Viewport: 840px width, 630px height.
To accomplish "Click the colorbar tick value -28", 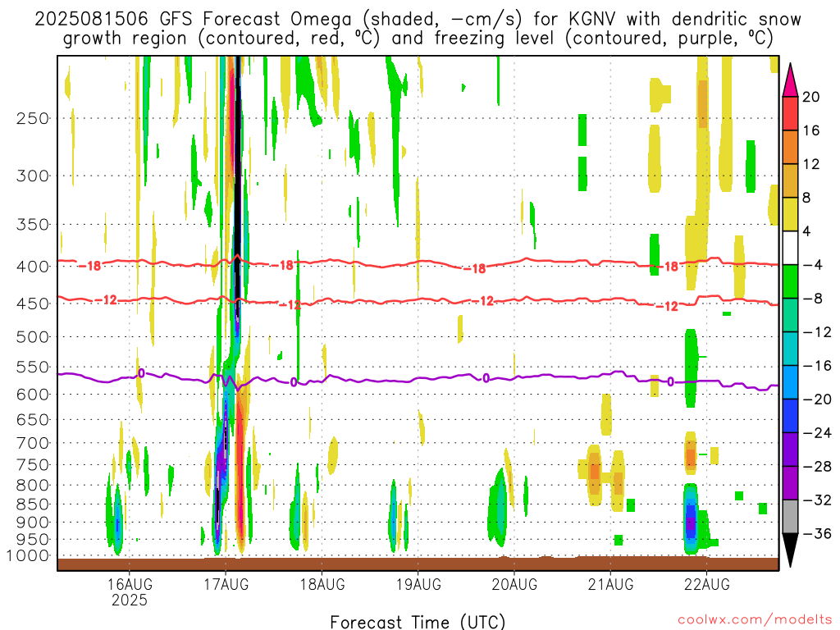I will pyautogui.click(x=817, y=467).
